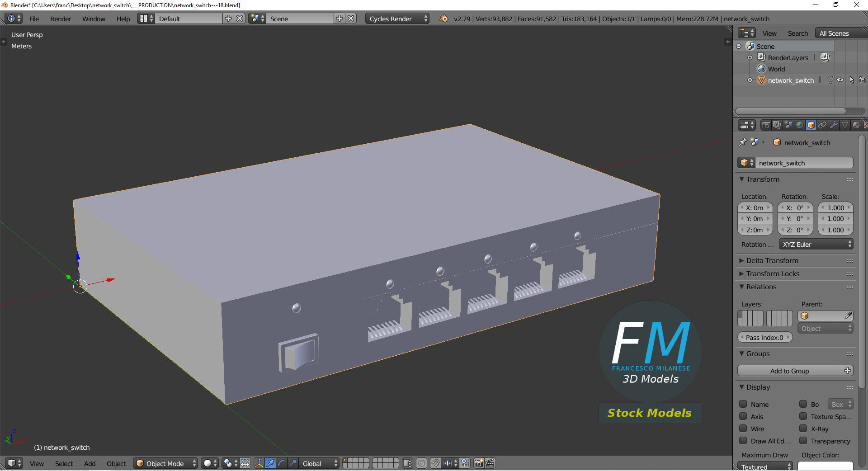Click the snap to selected target icon

tap(465, 463)
